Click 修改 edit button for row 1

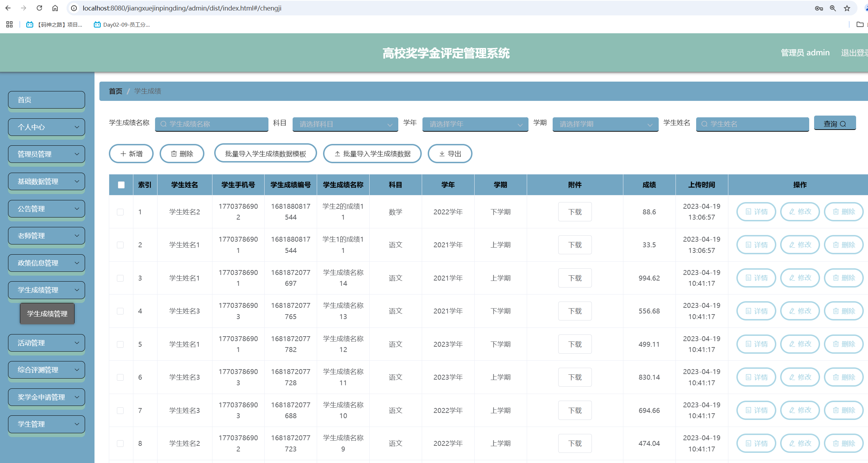[800, 212]
